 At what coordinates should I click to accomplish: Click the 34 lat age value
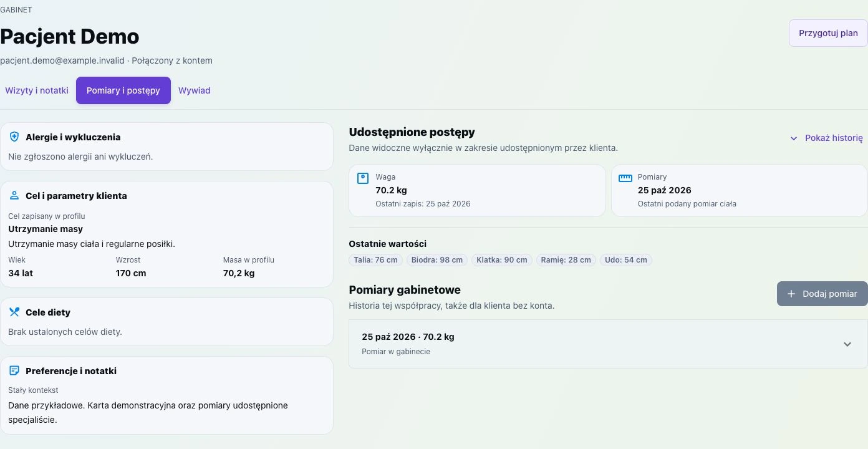21,273
